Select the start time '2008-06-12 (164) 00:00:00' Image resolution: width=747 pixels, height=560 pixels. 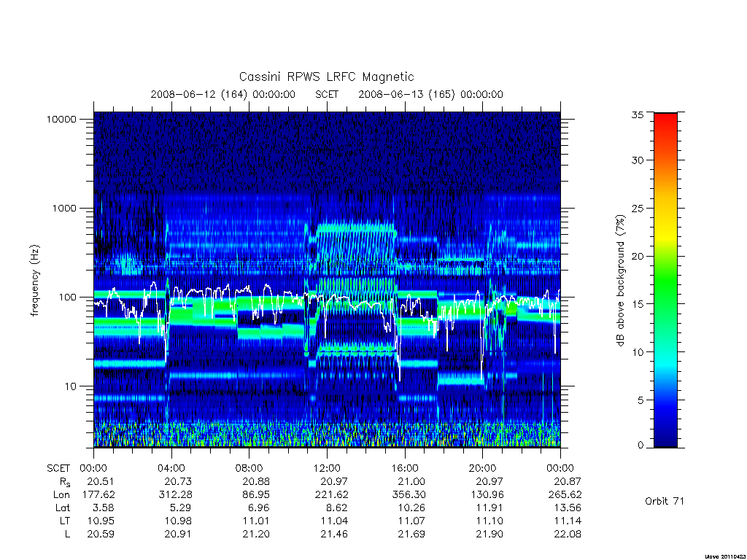pos(223,94)
